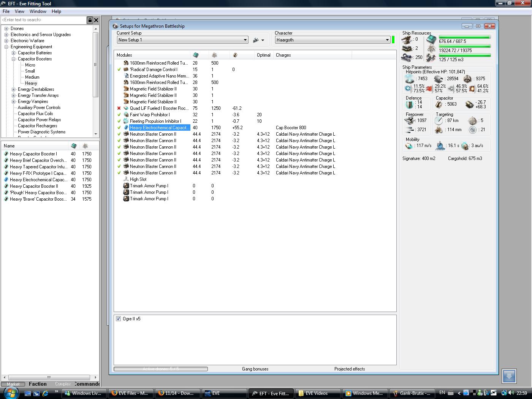The width and height of the screenshot is (532, 399).
Task: Switch to EVE Files taskbar button
Action: (x=131, y=393)
